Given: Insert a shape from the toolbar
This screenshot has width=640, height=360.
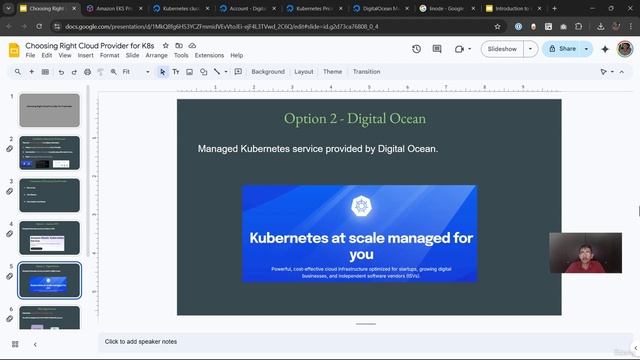Looking at the screenshot, I should point(203,72).
